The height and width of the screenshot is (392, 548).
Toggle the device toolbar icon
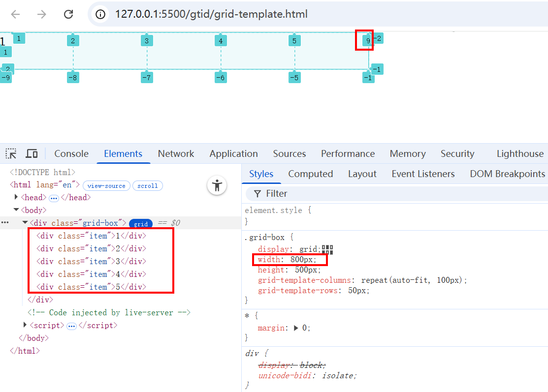click(x=32, y=153)
